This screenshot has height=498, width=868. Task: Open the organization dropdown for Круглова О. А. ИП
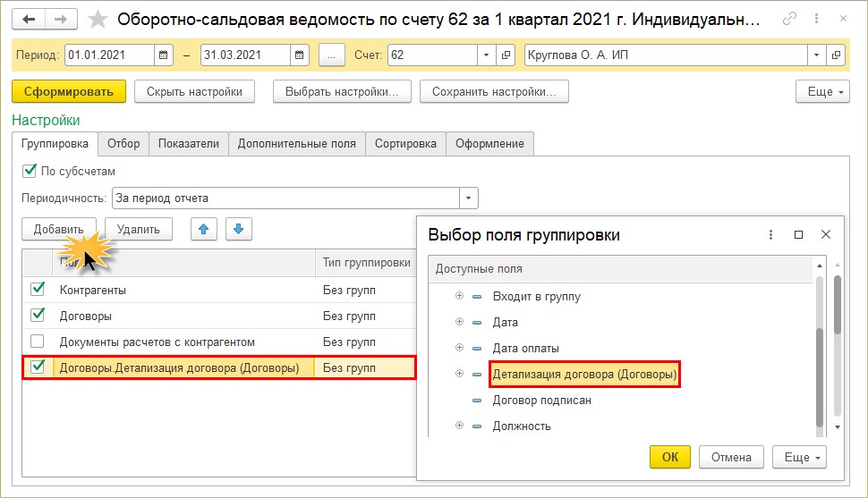tap(815, 55)
